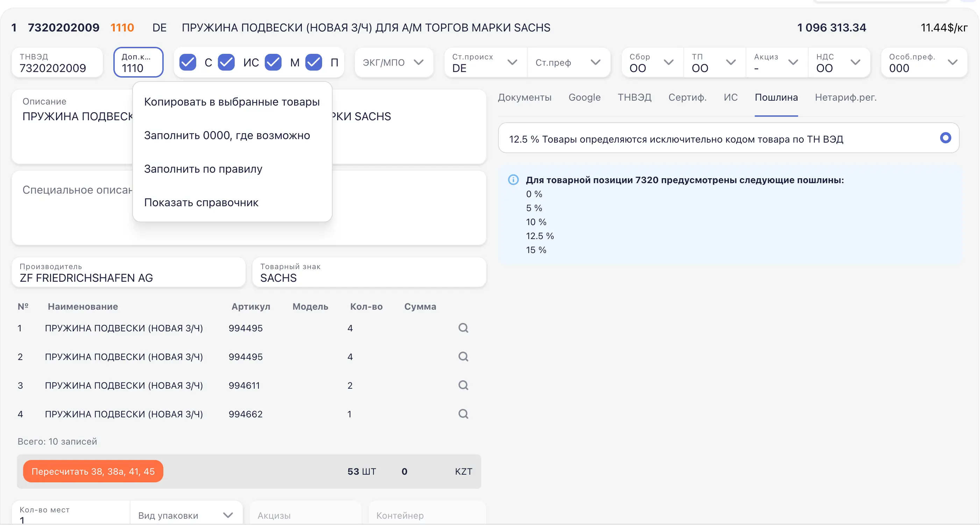Select Показать справочник from menu
The image size is (980, 525).
pyautogui.click(x=201, y=203)
